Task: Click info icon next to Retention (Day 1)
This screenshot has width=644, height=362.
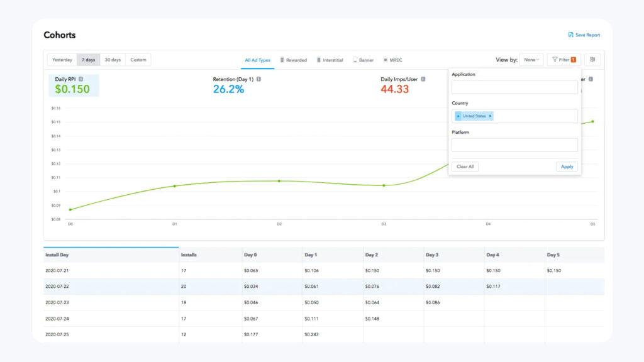Action: tap(258, 79)
